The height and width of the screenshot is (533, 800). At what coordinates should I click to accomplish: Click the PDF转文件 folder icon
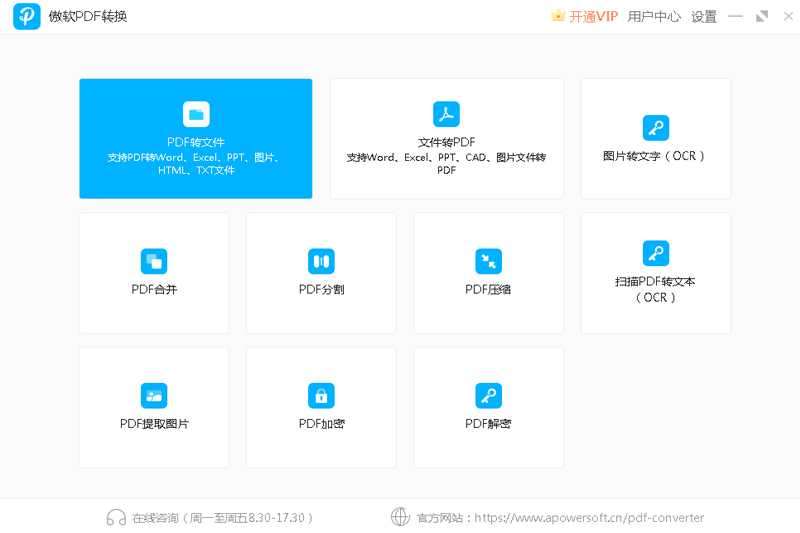pyautogui.click(x=196, y=114)
